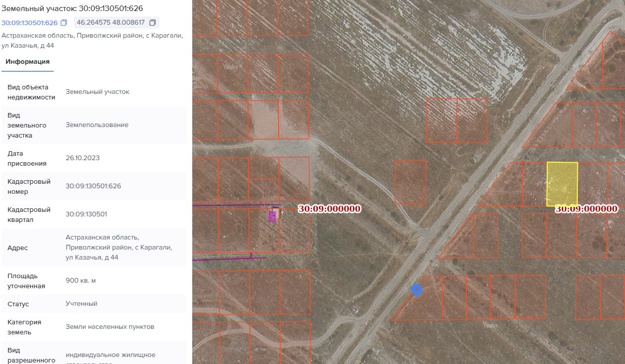Click the date value 26.10.2023
The image size is (625, 364).
pos(83,158)
